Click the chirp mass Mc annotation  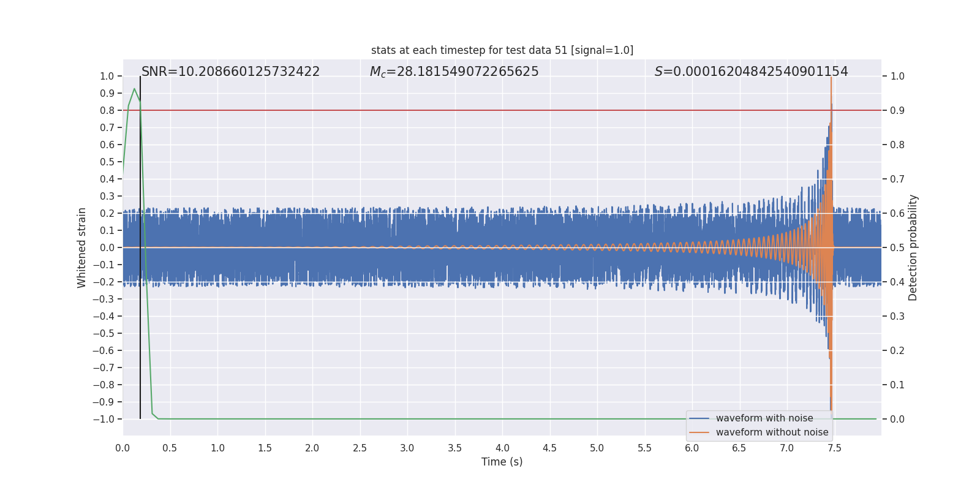454,72
